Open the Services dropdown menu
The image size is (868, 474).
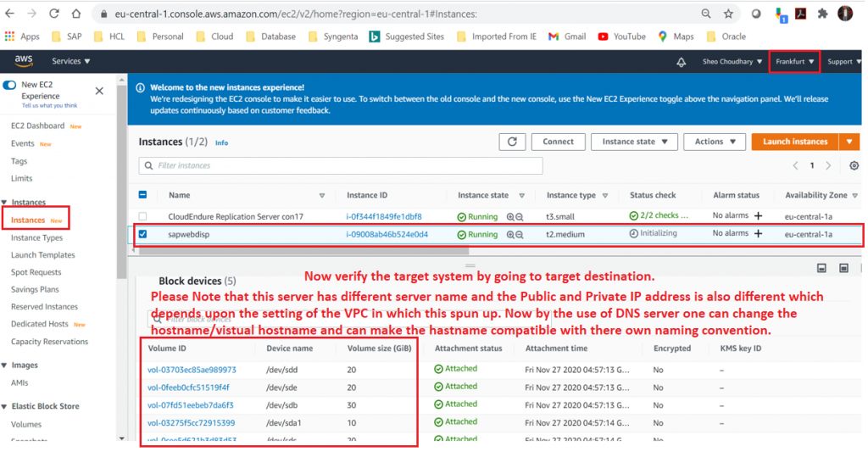[71, 61]
